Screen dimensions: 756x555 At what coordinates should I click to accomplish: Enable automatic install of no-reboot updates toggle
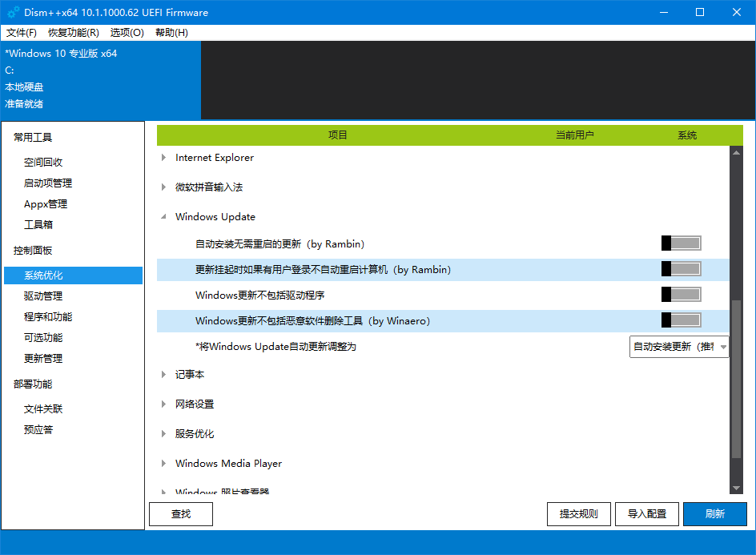pyautogui.click(x=681, y=243)
